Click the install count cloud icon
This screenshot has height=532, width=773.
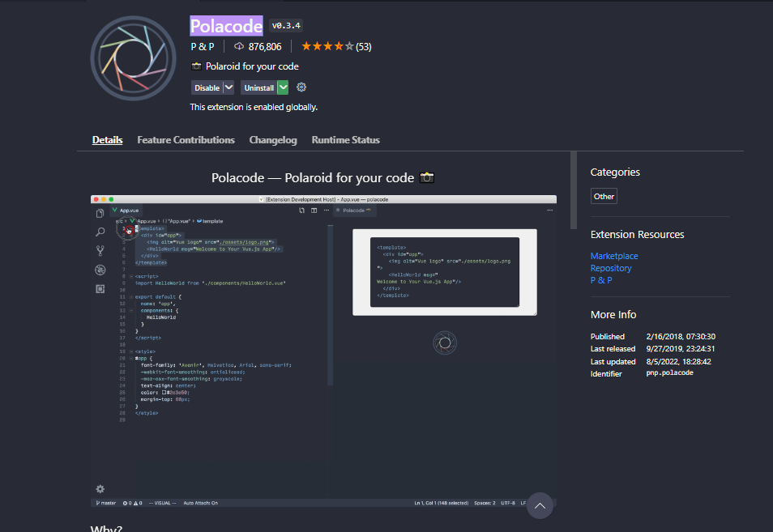coord(239,46)
